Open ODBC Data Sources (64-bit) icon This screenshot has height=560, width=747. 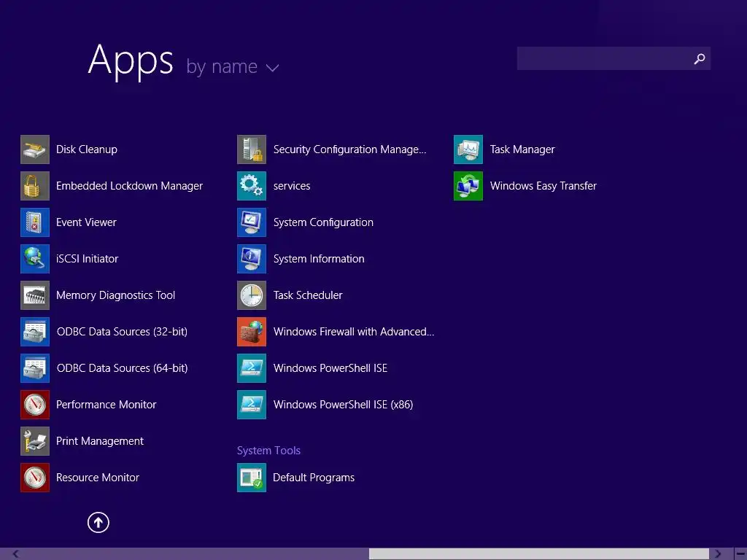pos(35,368)
